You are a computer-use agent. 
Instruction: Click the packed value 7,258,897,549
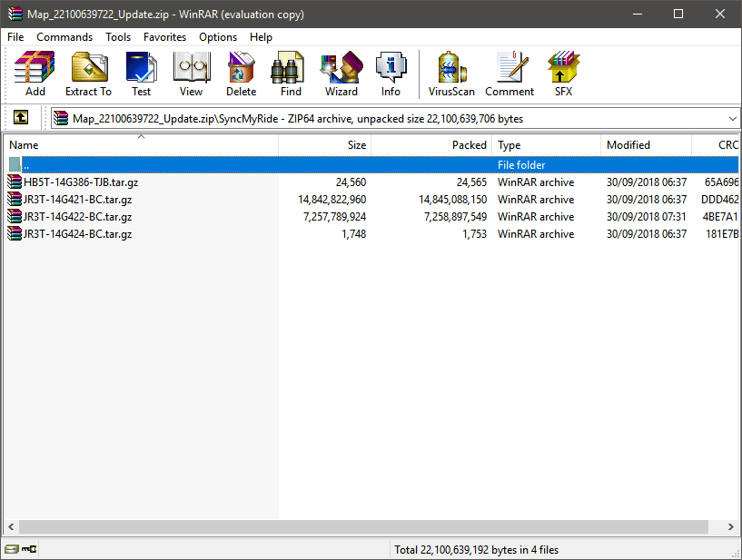click(455, 217)
